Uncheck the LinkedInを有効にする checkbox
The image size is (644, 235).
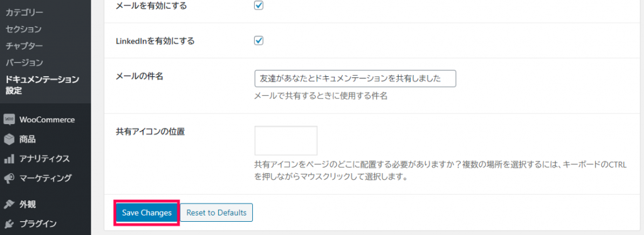(258, 41)
